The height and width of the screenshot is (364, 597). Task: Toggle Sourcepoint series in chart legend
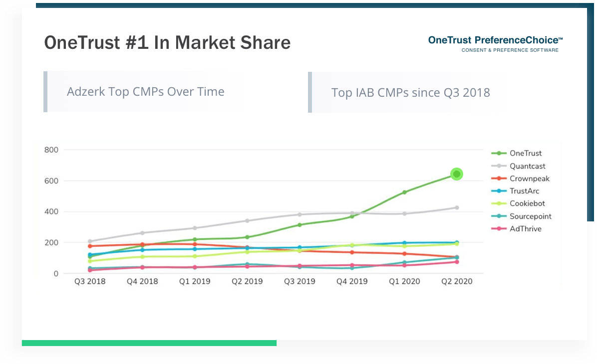(x=521, y=216)
